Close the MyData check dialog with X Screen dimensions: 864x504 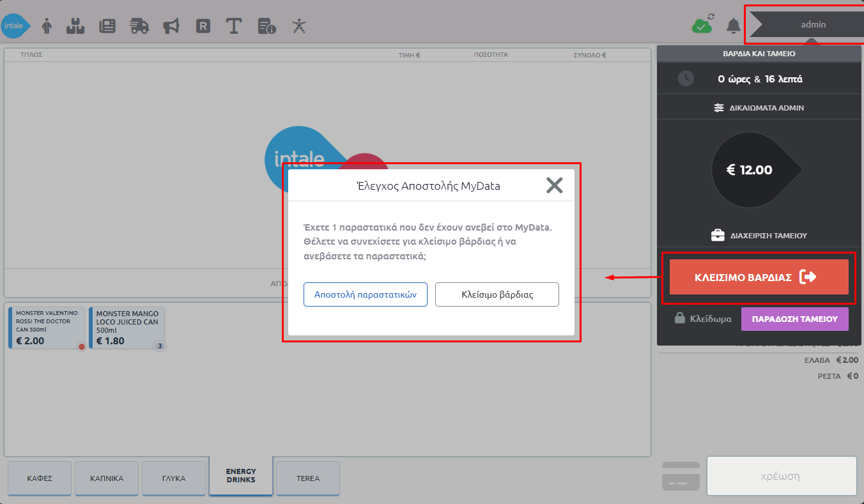pyautogui.click(x=554, y=185)
